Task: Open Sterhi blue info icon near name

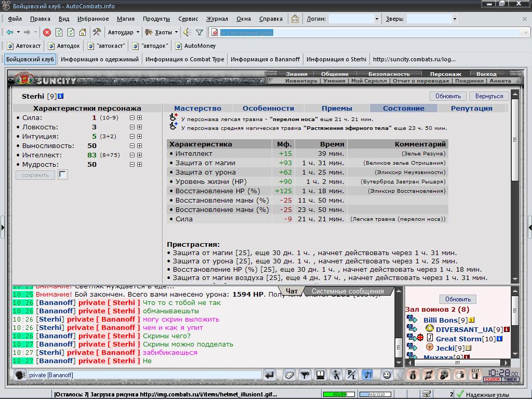Action: [60, 96]
